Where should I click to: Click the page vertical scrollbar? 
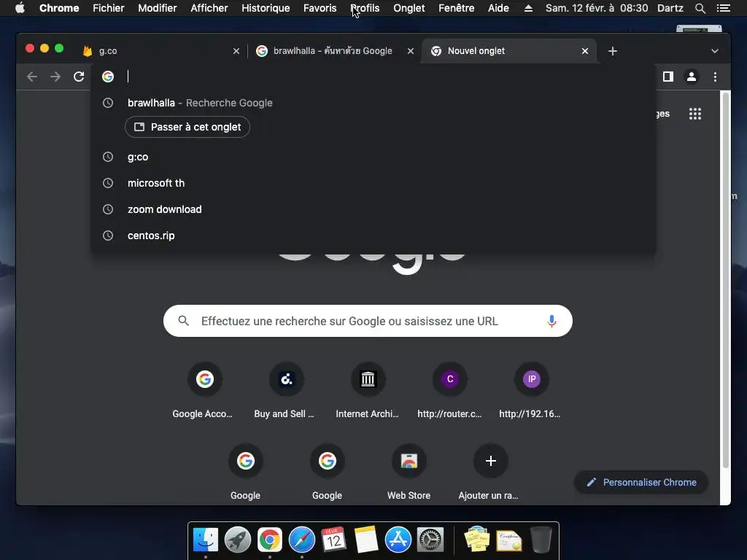click(726, 280)
